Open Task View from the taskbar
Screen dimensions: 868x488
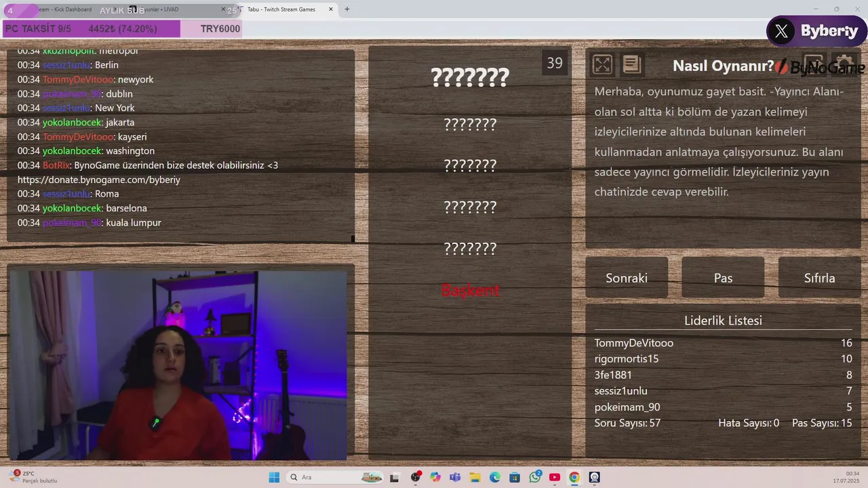pyautogui.click(x=394, y=477)
